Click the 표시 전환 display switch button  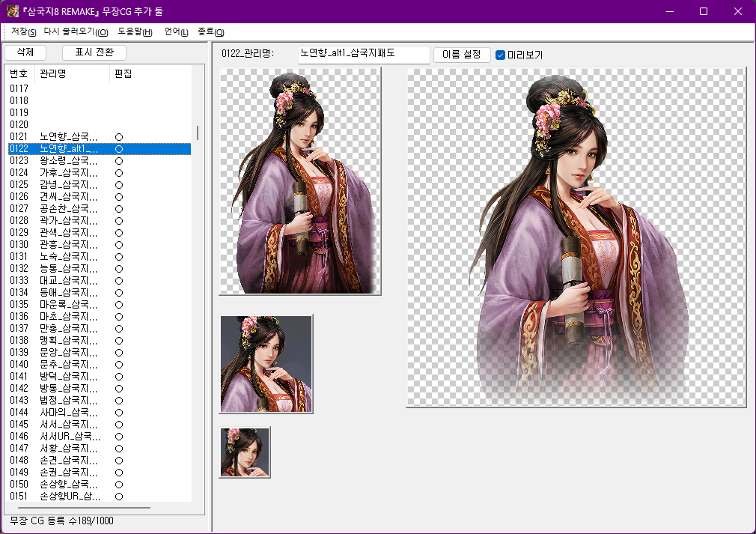(94, 52)
